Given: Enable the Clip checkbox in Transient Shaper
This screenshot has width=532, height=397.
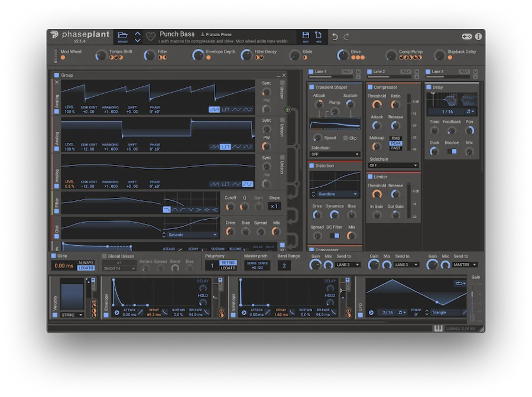Looking at the screenshot, I should point(345,138).
